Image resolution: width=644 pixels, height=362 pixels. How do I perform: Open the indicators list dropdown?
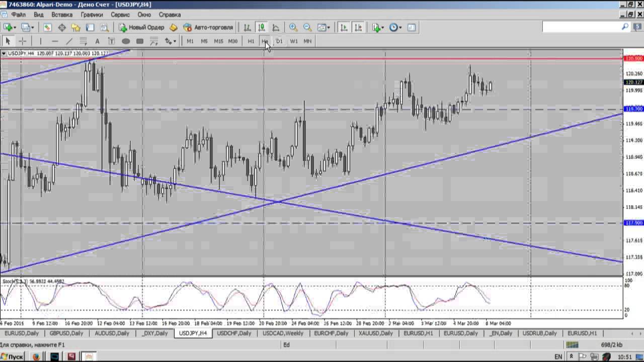378,28
